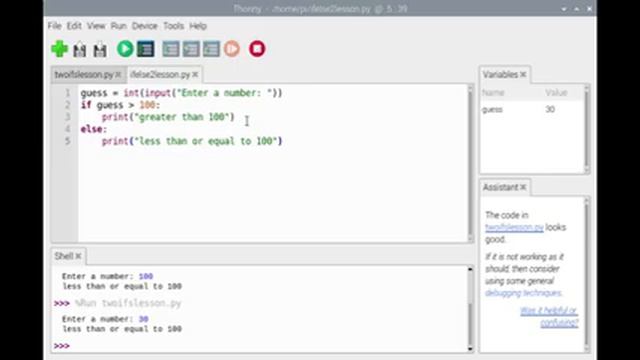Click the print("greater than 100") line
The image size is (640, 360).
(168, 117)
